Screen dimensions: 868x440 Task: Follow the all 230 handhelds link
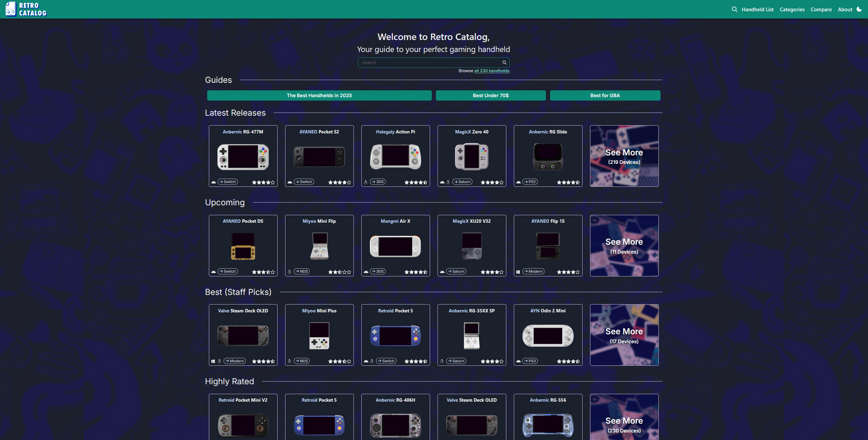tap(492, 71)
